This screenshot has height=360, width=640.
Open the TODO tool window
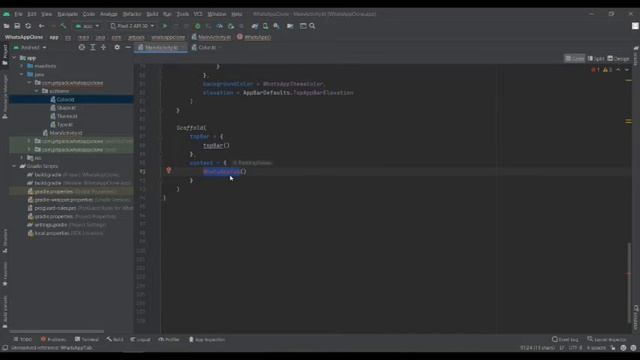(22, 340)
